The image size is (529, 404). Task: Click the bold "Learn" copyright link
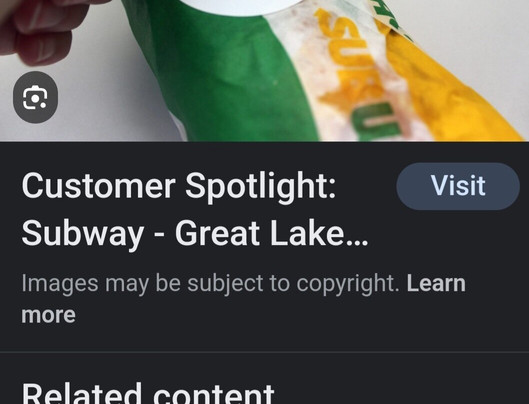tap(436, 283)
